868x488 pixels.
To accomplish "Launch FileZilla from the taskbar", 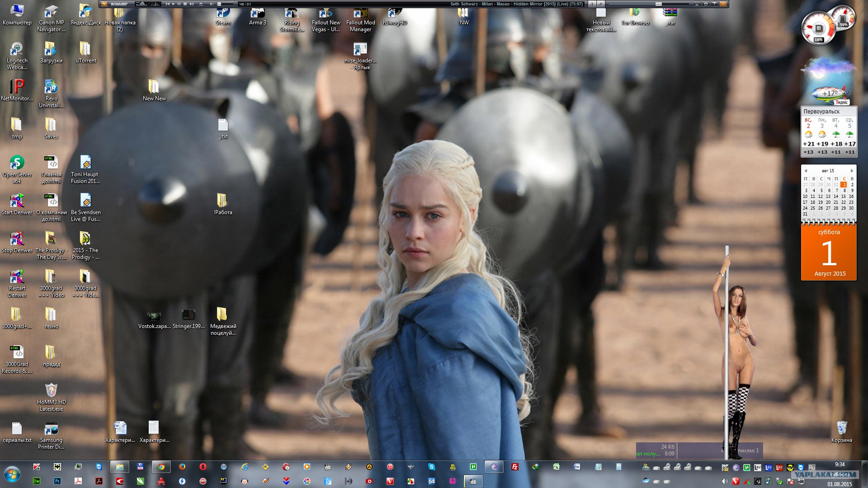I will click(x=515, y=467).
